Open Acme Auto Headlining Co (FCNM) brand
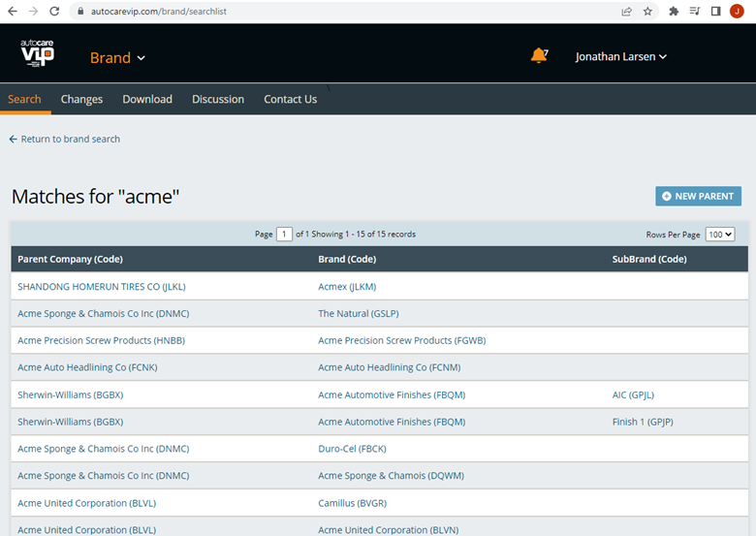This screenshot has width=756, height=536. click(x=389, y=367)
